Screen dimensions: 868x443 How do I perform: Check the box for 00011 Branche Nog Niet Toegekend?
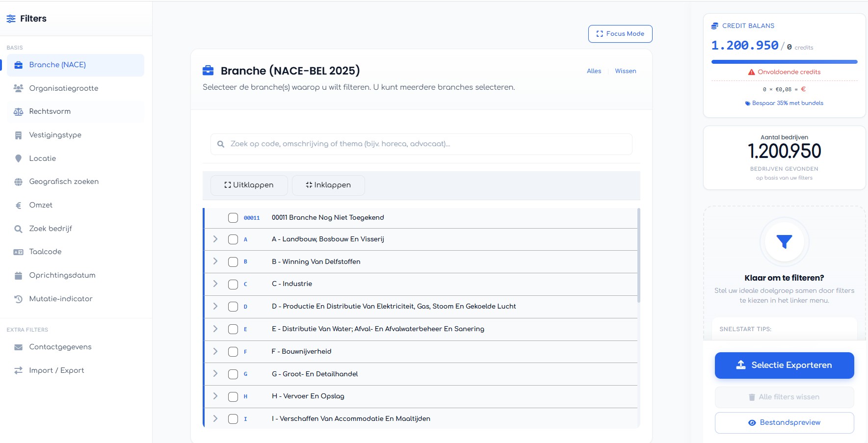[x=233, y=218]
